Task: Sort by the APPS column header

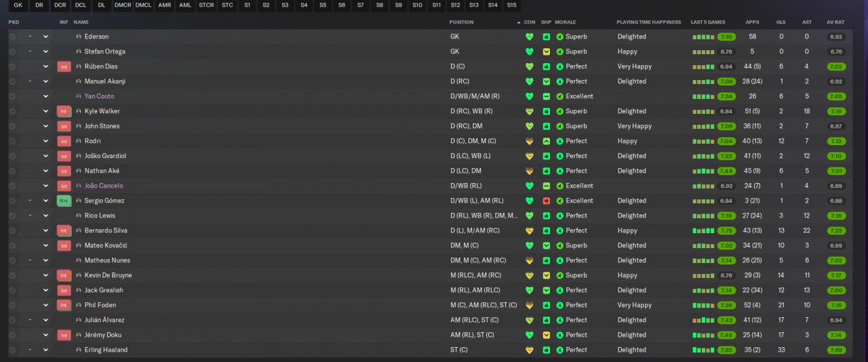Action: click(x=753, y=22)
